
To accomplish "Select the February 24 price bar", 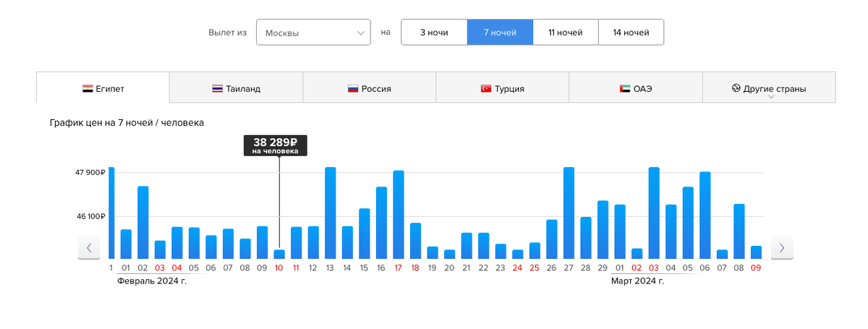I will point(518,254).
